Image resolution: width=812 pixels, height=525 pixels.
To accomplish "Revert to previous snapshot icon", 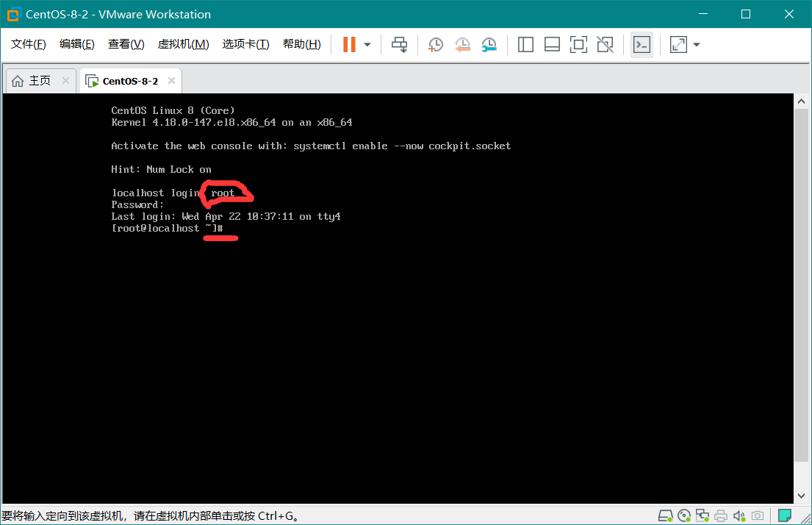I will pos(462,45).
